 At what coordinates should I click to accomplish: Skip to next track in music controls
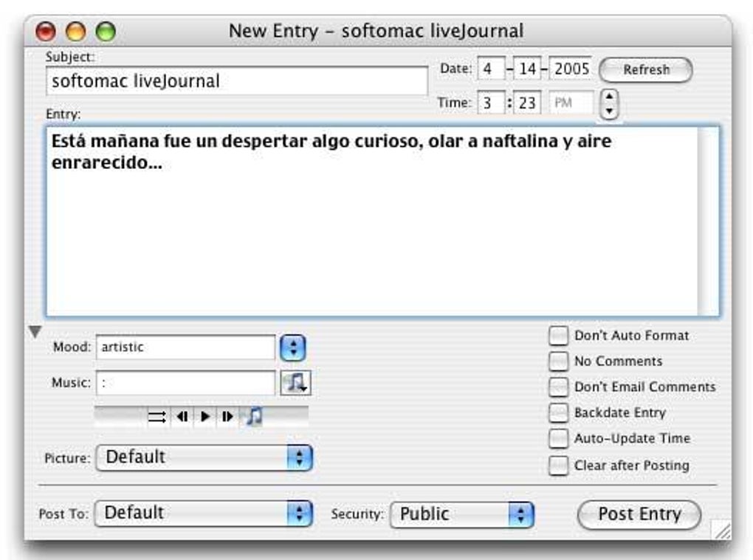tap(227, 416)
